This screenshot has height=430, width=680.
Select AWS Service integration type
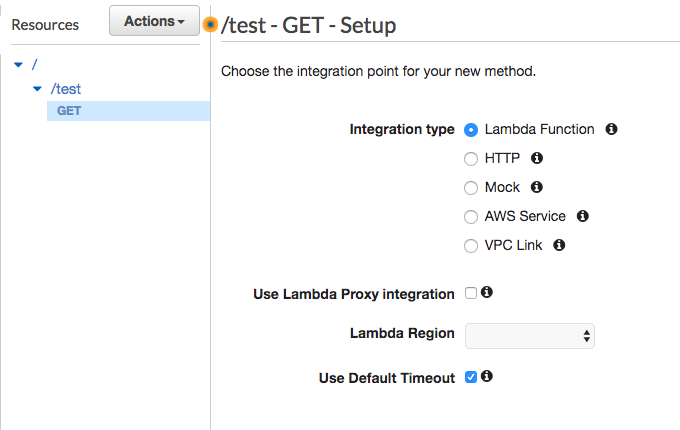pos(471,217)
